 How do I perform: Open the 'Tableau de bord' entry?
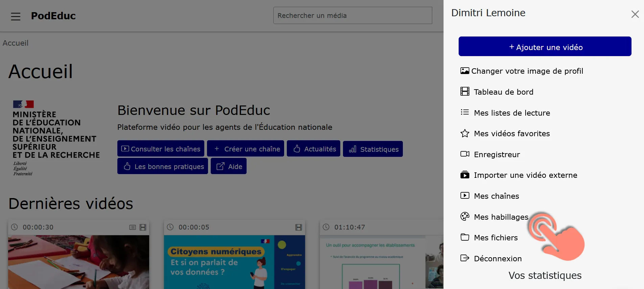pos(503,92)
